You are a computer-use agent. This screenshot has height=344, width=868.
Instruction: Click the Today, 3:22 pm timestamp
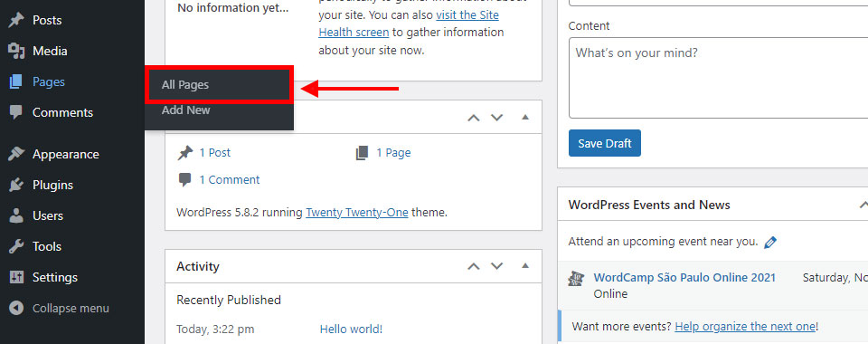tap(215, 330)
